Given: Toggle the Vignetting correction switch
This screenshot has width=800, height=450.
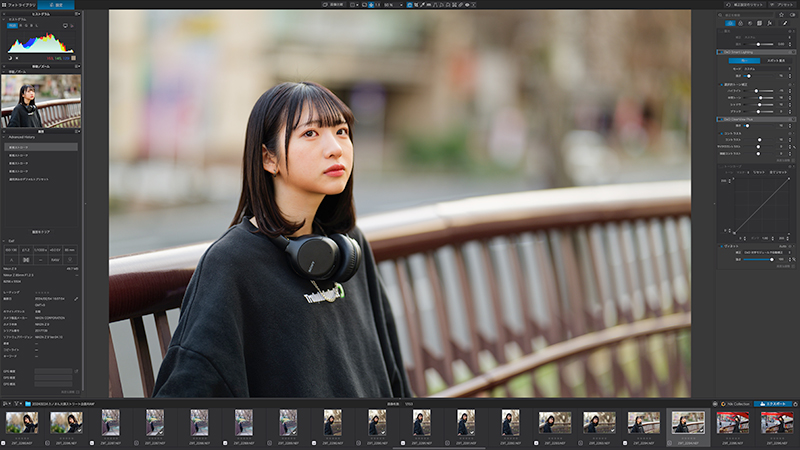Looking at the screenshot, I should click(721, 246).
